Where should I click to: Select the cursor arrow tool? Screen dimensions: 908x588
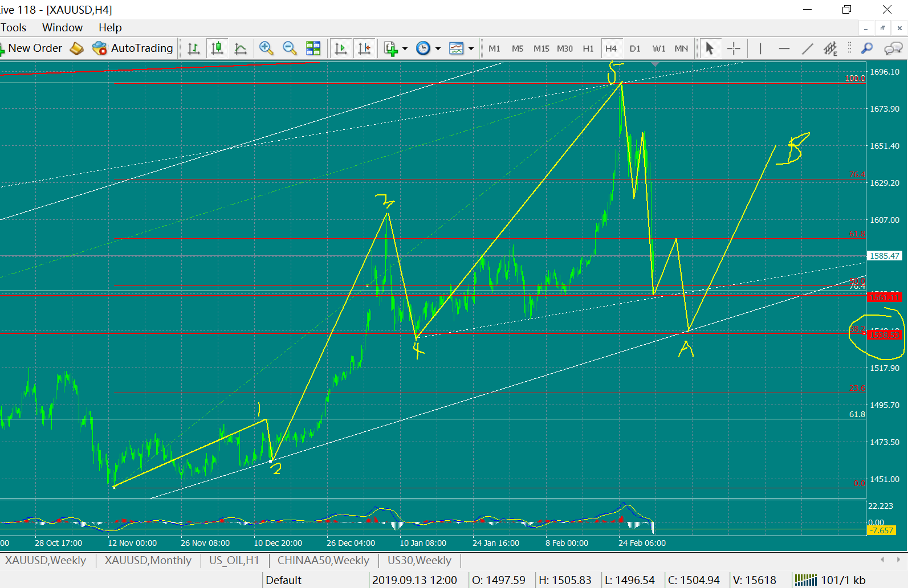pos(710,48)
